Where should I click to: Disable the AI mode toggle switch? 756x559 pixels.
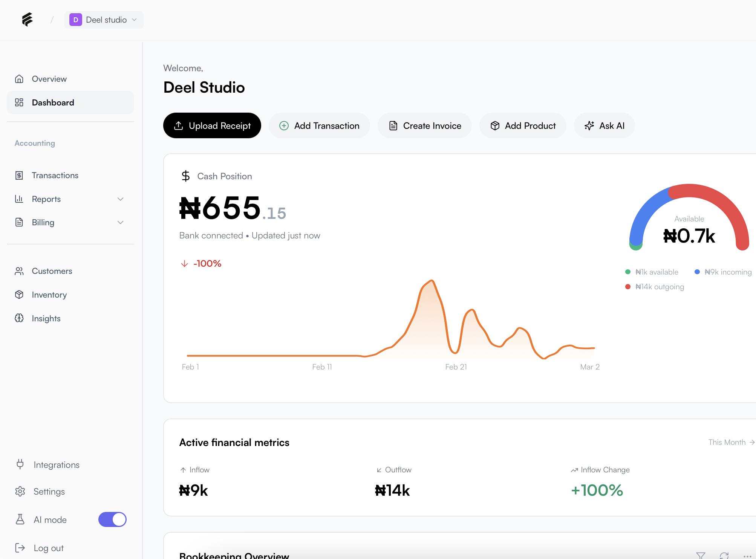[112, 519]
